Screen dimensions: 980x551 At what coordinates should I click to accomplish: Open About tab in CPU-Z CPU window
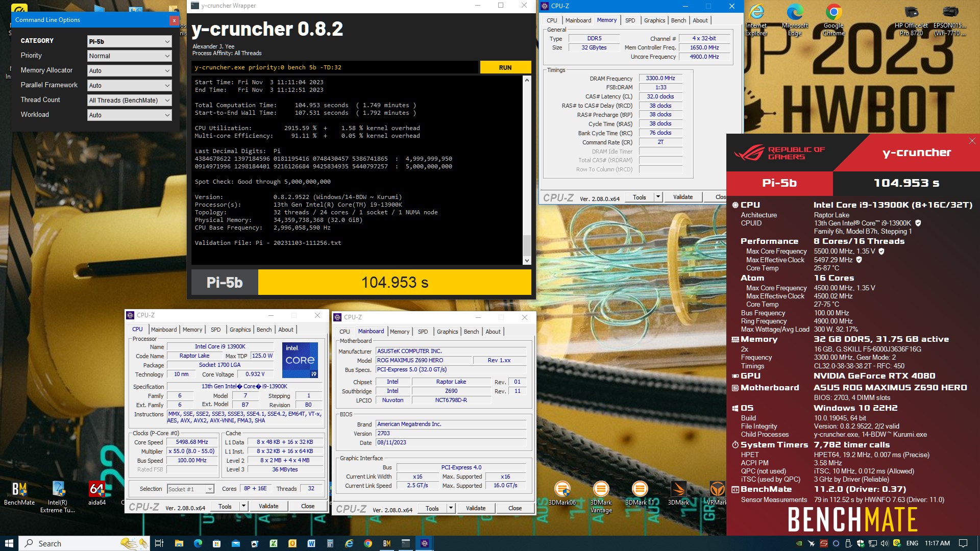pos(285,330)
